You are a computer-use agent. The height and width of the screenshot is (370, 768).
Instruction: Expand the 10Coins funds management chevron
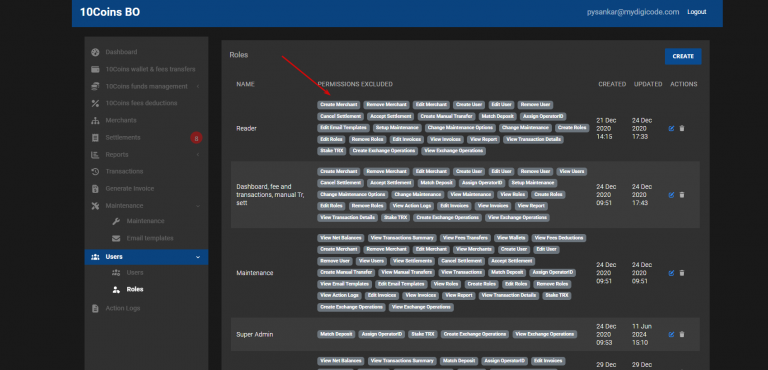coord(198,86)
